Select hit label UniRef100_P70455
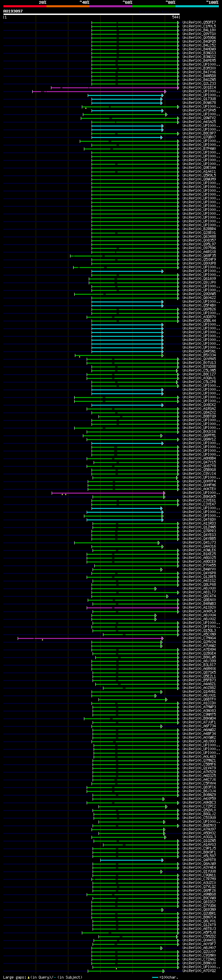This screenshot has width=222, height=980. (x=199, y=565)
